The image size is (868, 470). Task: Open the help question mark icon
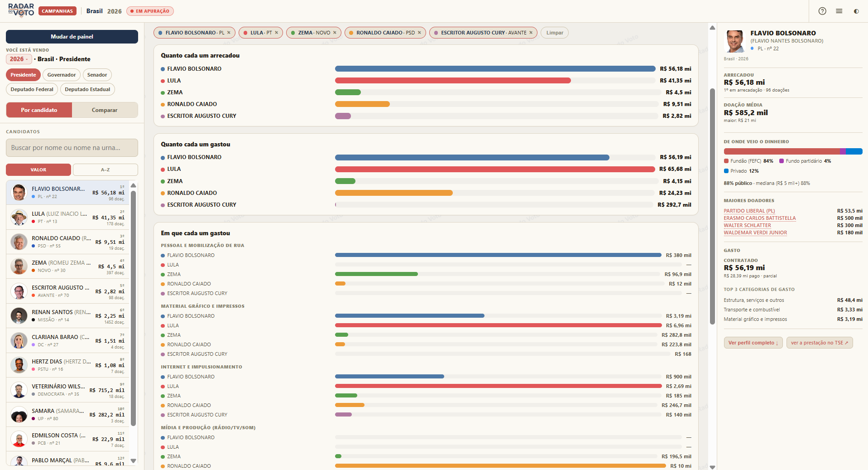[822, 11]
